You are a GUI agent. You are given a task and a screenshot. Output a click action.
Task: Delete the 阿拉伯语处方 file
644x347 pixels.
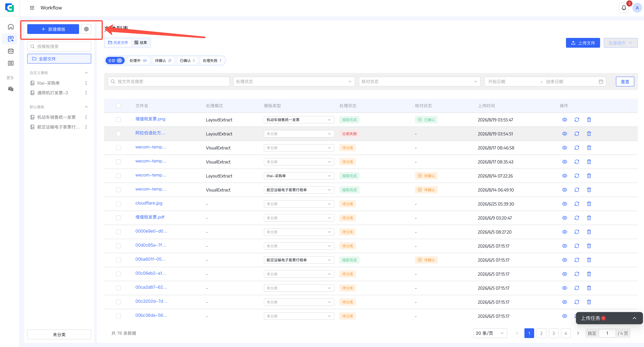coord(589,134)
